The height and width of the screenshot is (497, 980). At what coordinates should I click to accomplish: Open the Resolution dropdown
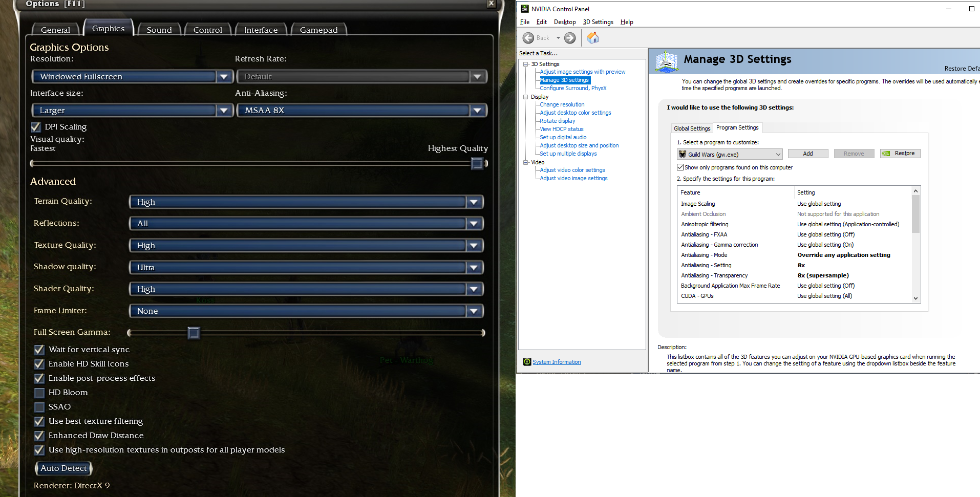click(132, 76)
